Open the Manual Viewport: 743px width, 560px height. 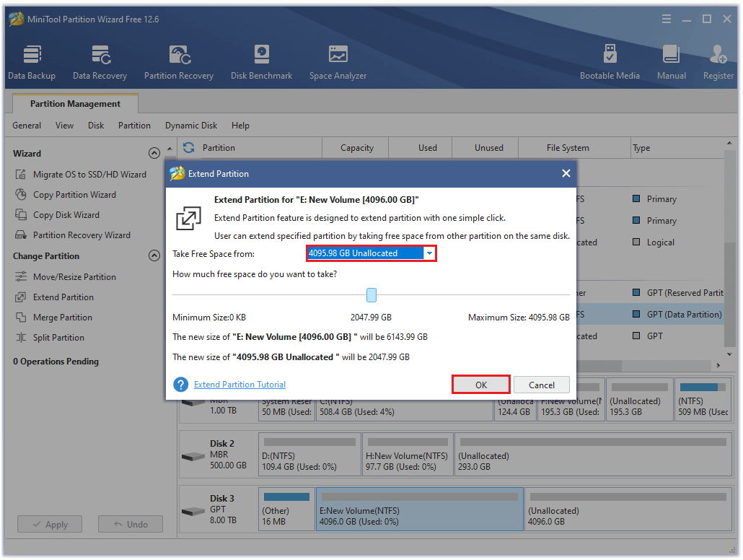671,62
